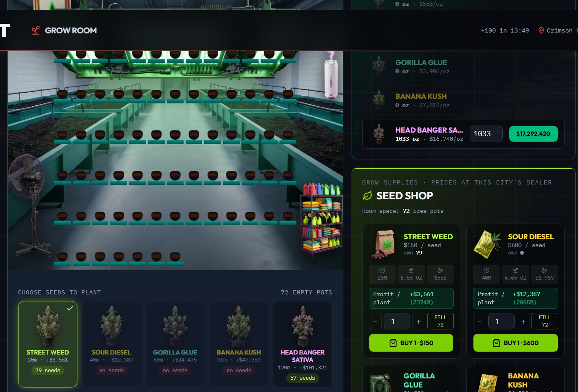The image size is (578, 392).
Task: Click the Buy 1 Street Weed button
Action: [411, 343]
